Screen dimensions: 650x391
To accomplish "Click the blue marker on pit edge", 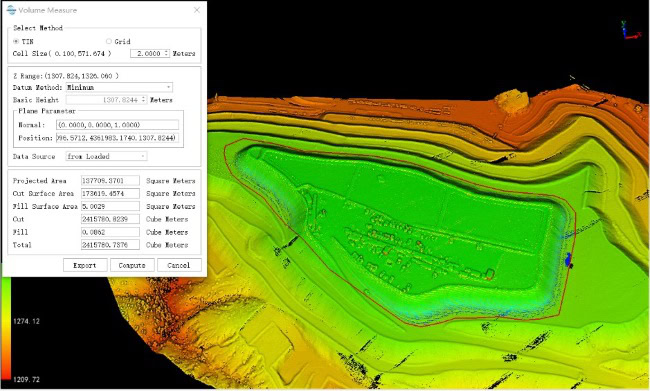I will pos(568,259).
